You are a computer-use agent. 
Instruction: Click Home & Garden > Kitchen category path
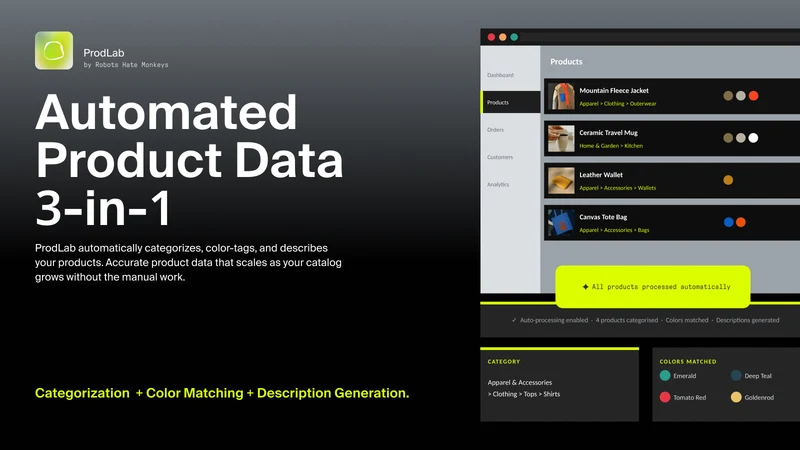pyautogui.click(x=611, y=146)
